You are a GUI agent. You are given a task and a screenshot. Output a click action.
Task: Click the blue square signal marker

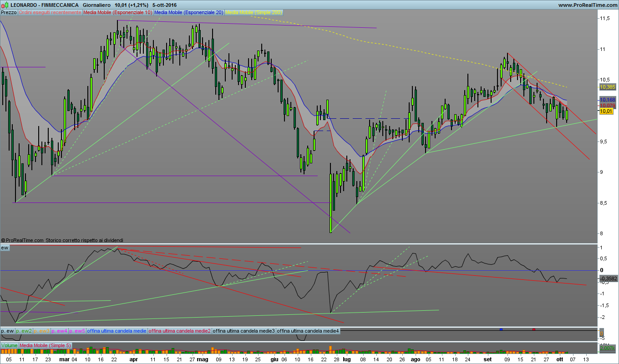[501, 329]
